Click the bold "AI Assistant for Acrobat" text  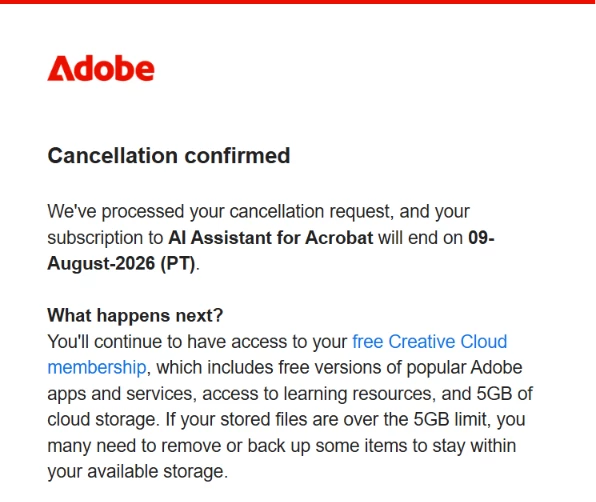271,238
